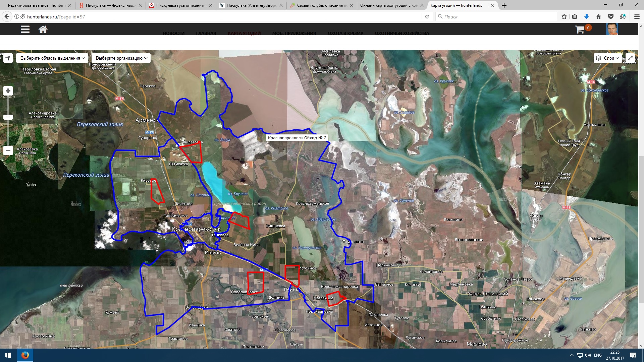Click the map zoom slider handle
644x362 pixels.
8,117
